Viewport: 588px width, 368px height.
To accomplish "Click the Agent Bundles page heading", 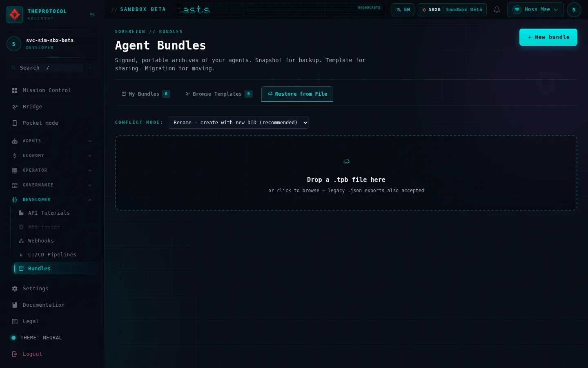I will [x=160, y=45].
